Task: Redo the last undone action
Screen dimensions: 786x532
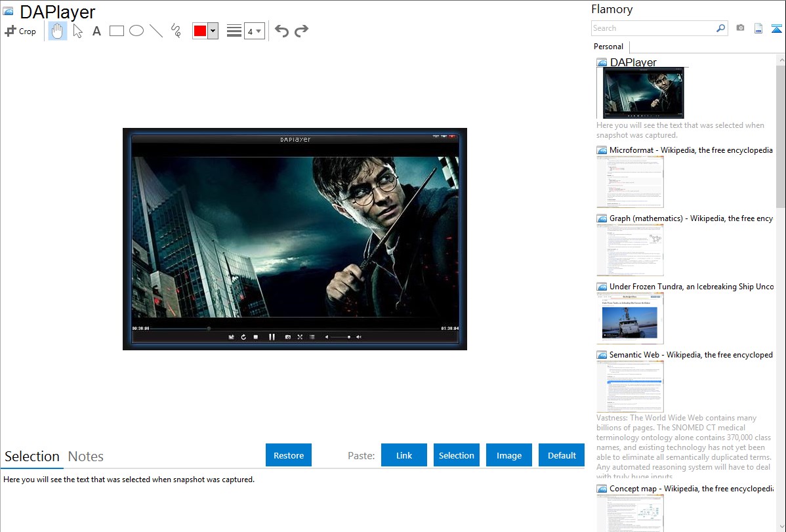Action: (x=301, y=31)
